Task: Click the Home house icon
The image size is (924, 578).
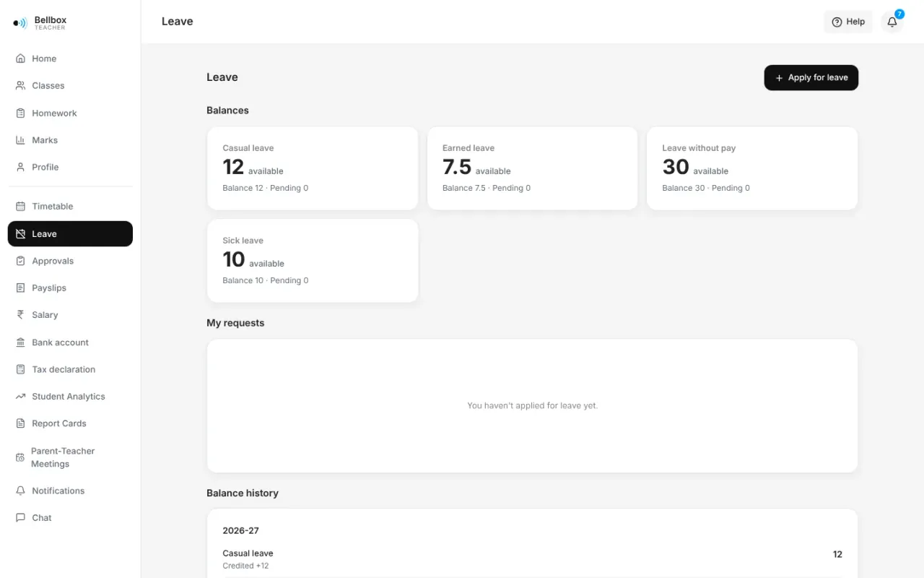Action: point(20,59)
